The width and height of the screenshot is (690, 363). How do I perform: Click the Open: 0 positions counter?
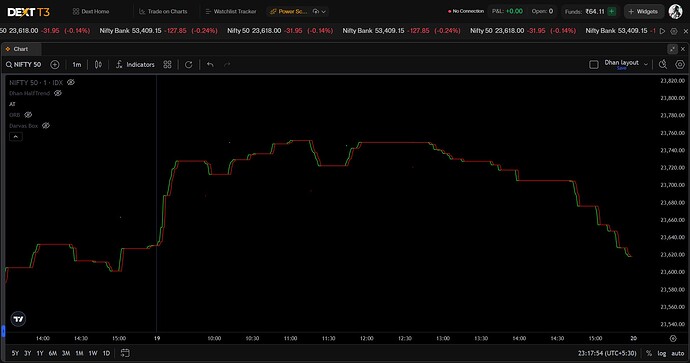[x=542, y=11]
